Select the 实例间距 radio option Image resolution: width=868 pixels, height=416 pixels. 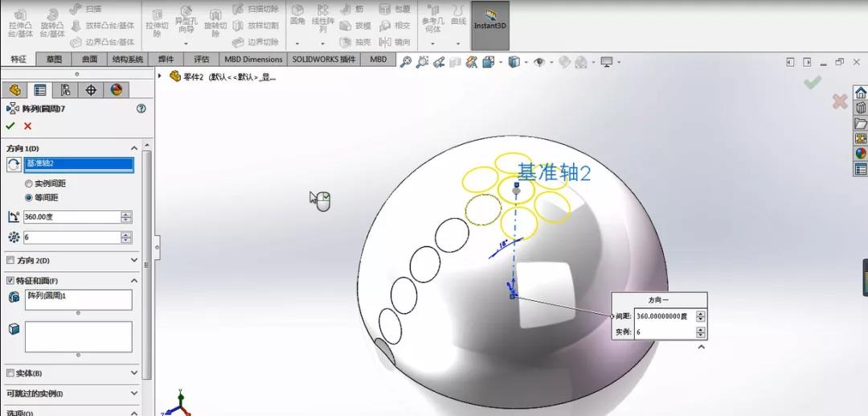(x=29, y=183)
